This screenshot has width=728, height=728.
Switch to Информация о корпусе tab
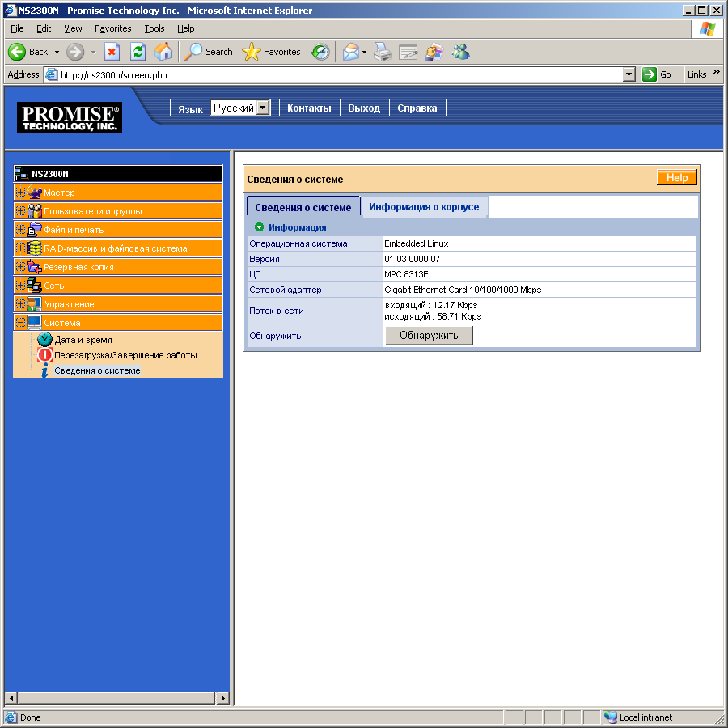pyautogui.click(x=424, y=207)
